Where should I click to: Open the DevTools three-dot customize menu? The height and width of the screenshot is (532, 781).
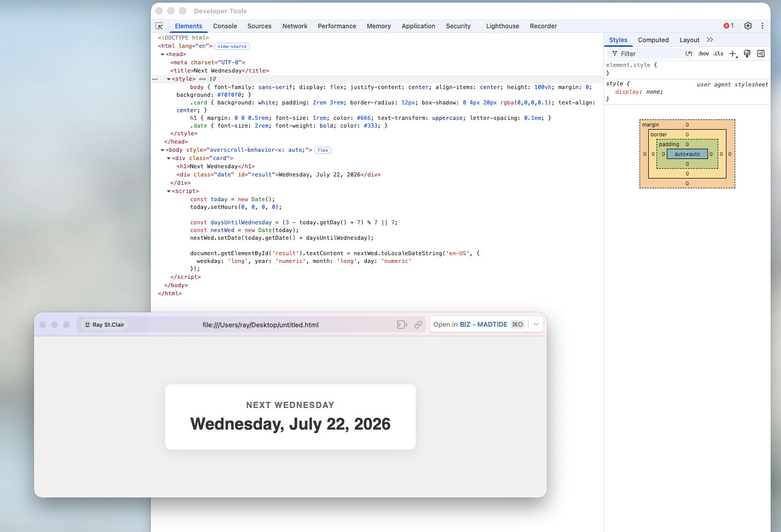(x=762, y=26)
